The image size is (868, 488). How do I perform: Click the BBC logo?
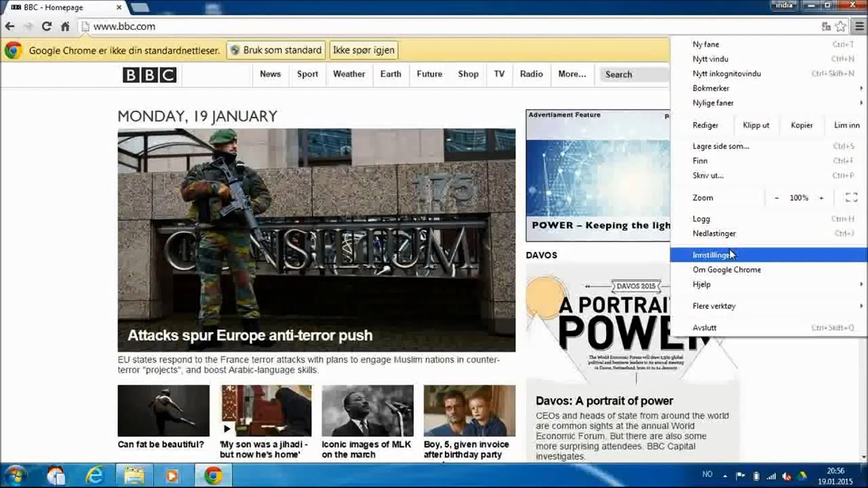click(x=149, y=75)
